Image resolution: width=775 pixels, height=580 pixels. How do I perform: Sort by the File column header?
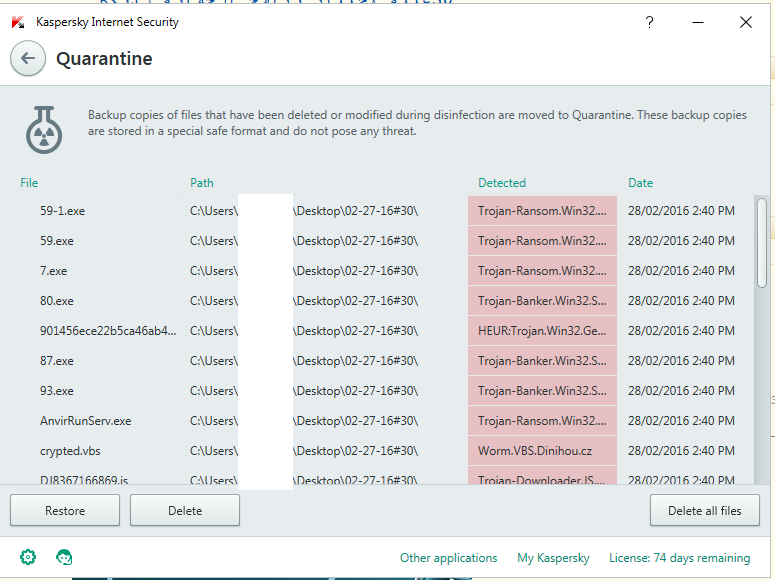pyautogui.click(x=29, y=182)
